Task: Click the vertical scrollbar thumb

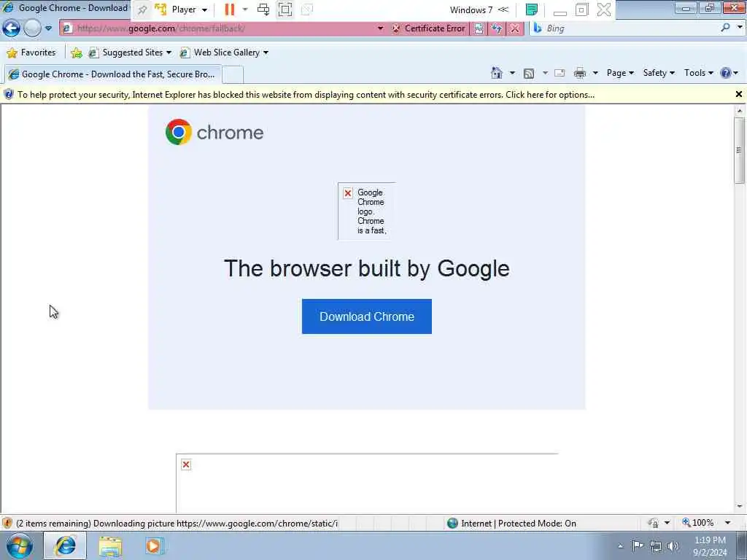Action: point(740,150)
